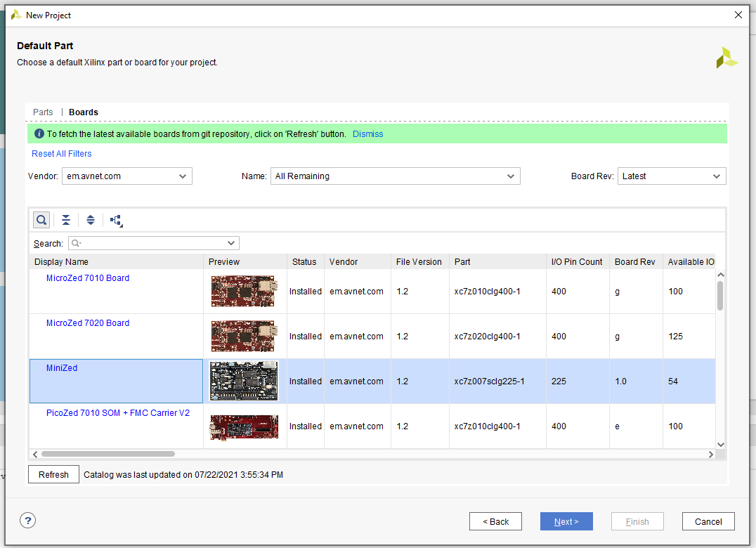Sort by Part column header
Viewport: 756px width, 548px height.
point(497,262)
